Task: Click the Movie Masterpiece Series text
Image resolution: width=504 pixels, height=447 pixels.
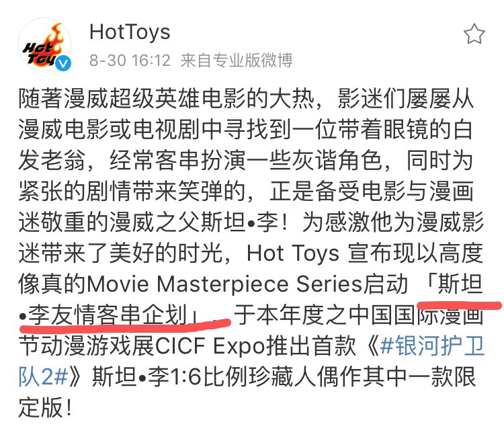Action: click(224, 284)
